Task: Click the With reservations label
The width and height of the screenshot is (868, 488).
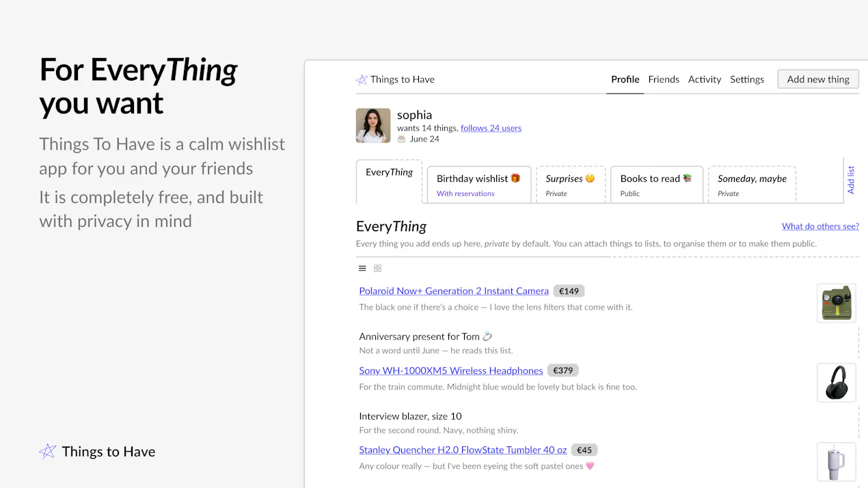Action: pos(465,193)
